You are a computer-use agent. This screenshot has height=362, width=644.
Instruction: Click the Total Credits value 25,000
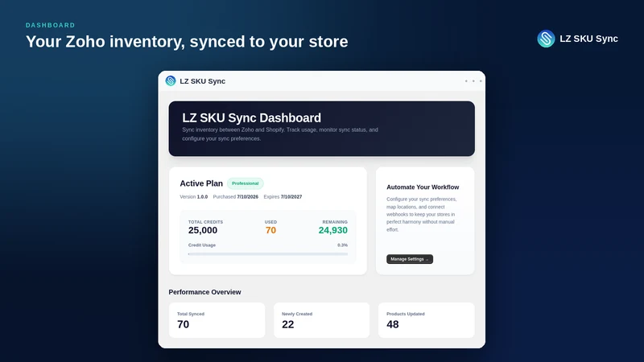(x=203, y=230)
